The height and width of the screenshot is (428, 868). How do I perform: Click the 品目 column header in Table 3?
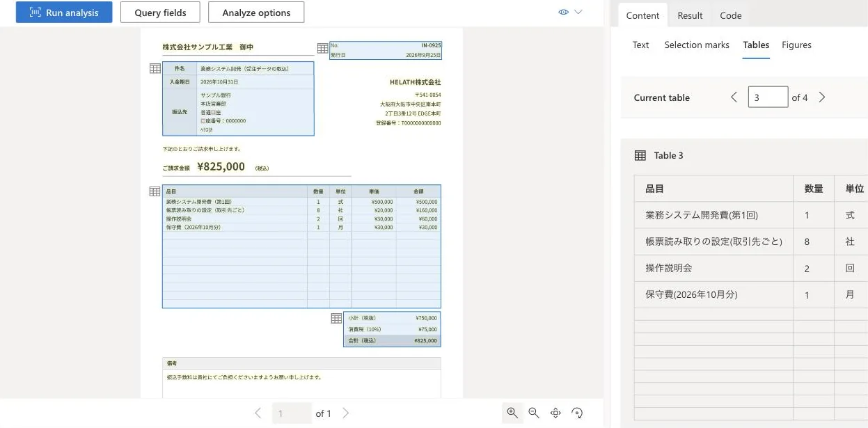click(x=713, y=189)
